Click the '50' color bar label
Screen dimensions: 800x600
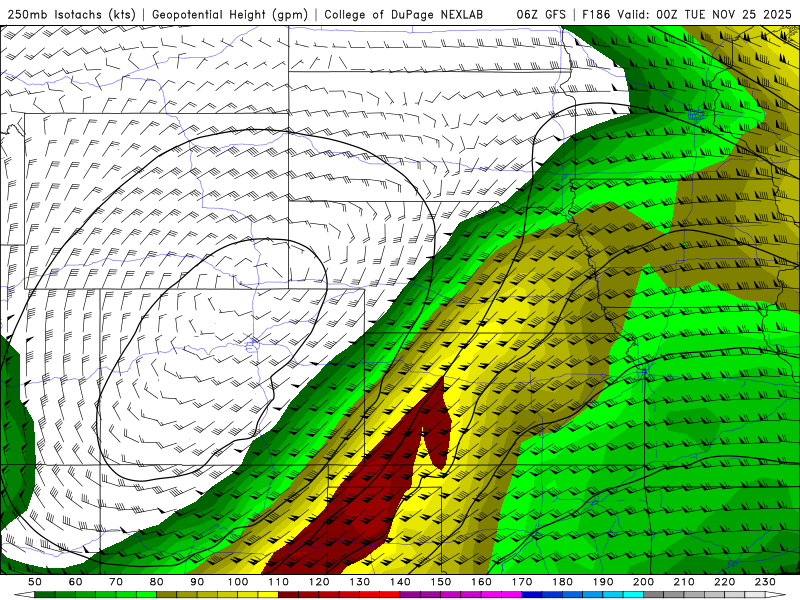[x=35, y=582]
